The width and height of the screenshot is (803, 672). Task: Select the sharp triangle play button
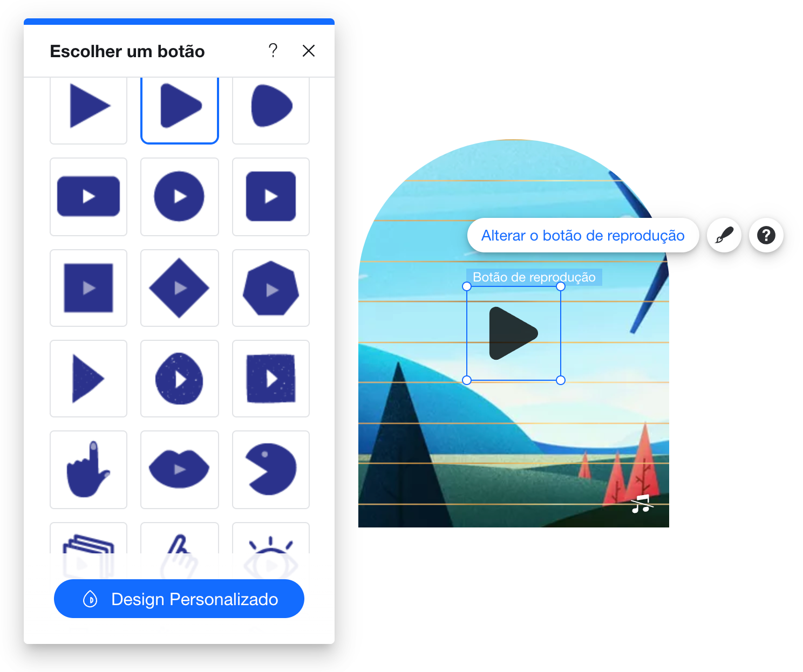pos(89,107)
